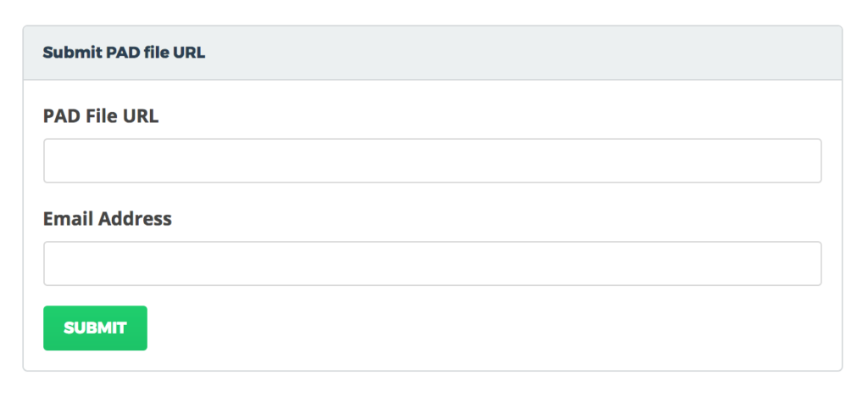Screen dimensions: 868x398
Task: Click the 'Submit PAD file URL' header title
Action: 124,53
